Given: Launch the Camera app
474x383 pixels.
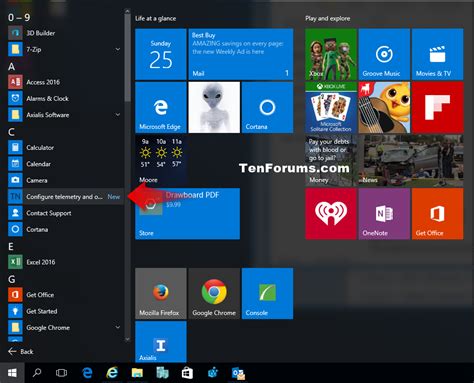Looking at the screenshot, I should 65,180.
